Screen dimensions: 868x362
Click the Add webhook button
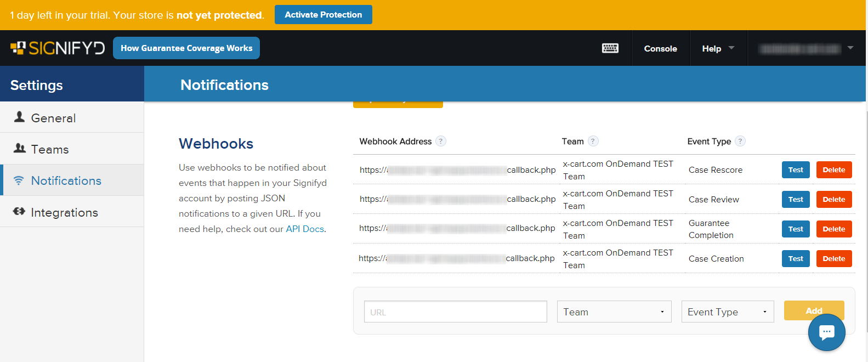(x=814, y=310)
